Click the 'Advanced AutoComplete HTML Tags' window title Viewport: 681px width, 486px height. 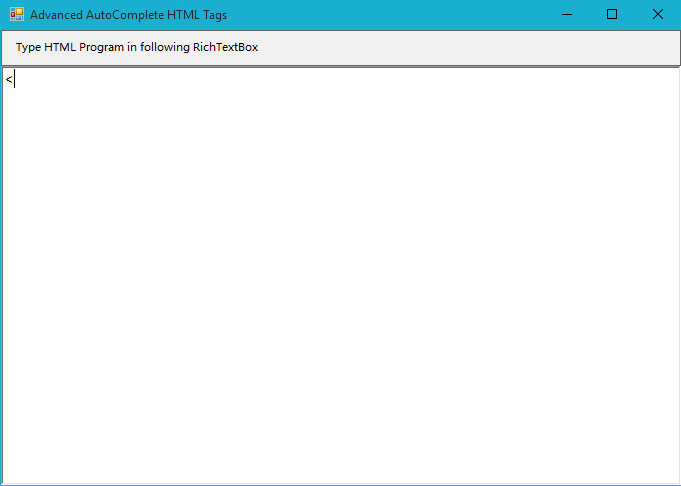click(128, 15)
